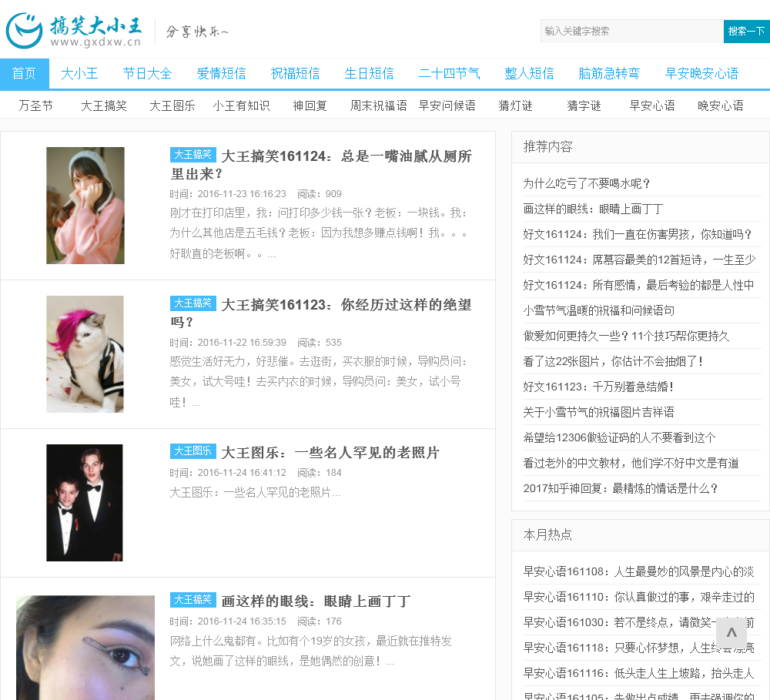Click the keyword search input field
Image resolution: width=770 pixels, height=700 pixels.
631,32
